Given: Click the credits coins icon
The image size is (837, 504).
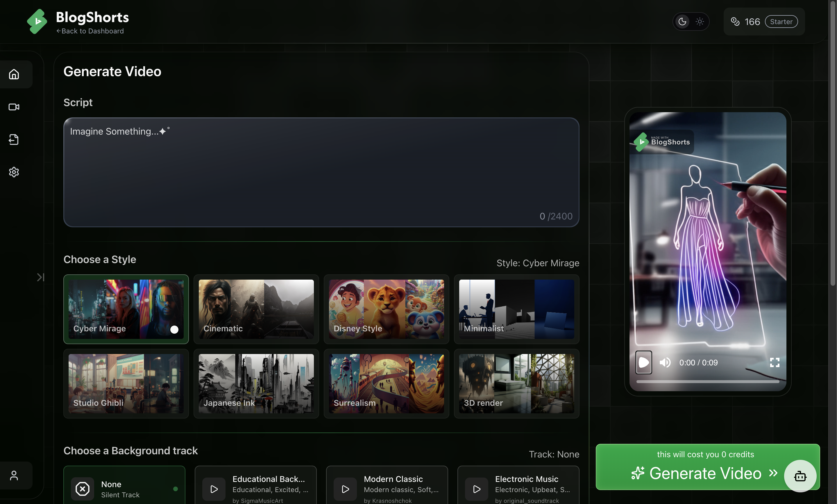Looking at the screenshot, I should (x=735, y=22).
